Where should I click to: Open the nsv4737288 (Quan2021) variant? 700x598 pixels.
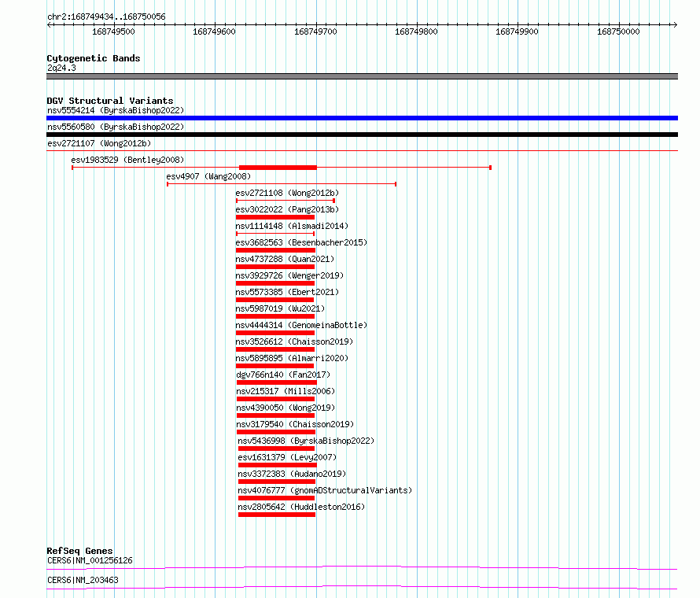285,259
